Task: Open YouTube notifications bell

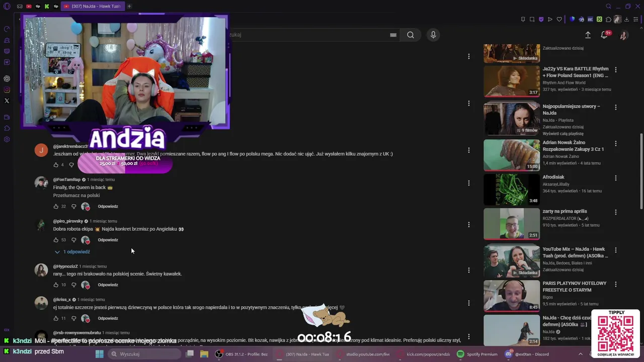Action: pyautogui.click(x=604, y=35)
